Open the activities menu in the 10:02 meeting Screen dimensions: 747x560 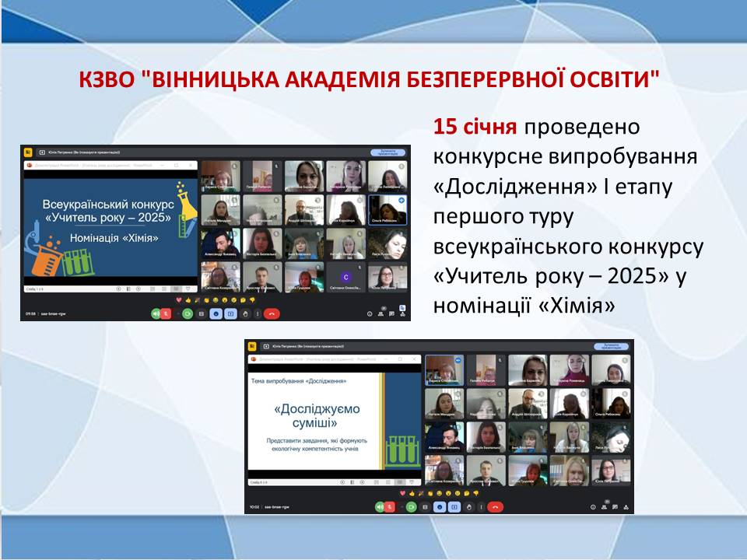[626, 507]
